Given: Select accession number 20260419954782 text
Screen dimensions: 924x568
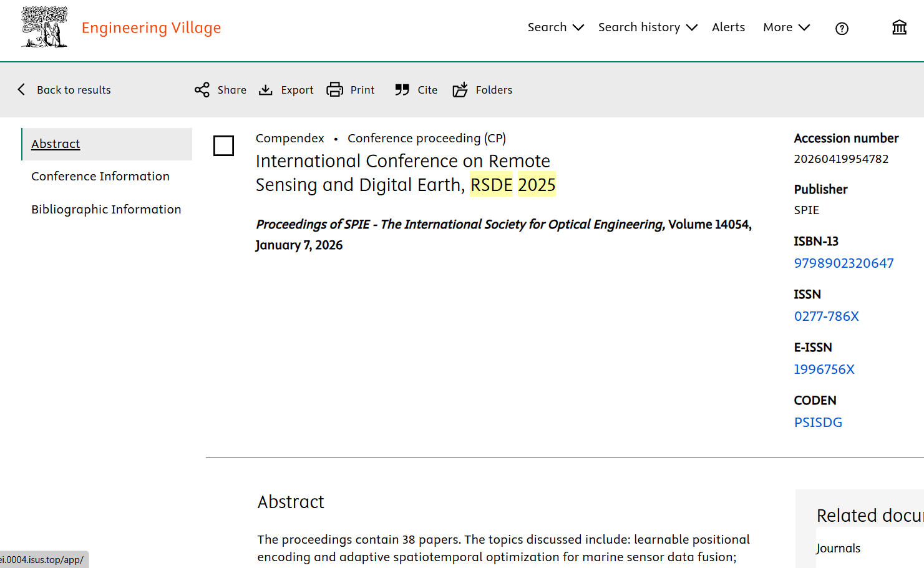Looking at the screenshot, I should coord(841,159).
